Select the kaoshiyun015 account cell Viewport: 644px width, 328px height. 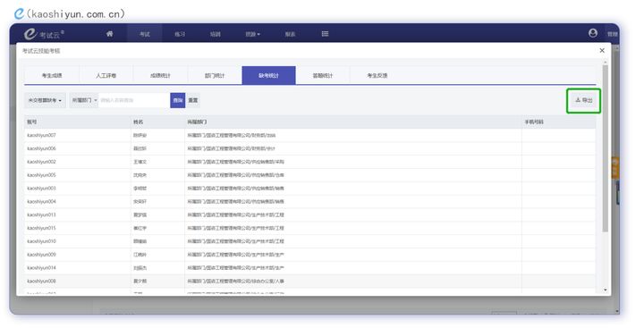tap(77, 228)
